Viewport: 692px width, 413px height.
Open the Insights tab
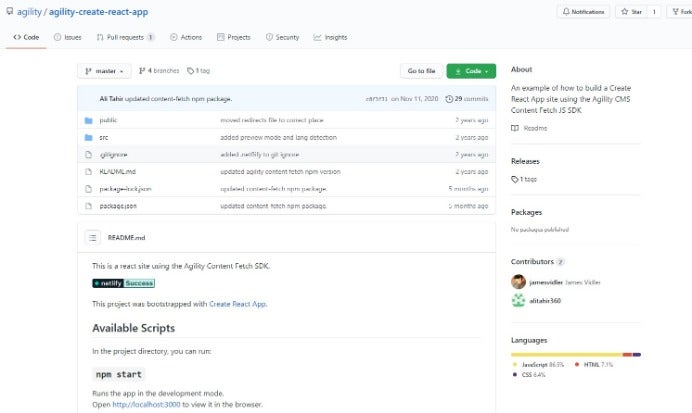(330, 37)
